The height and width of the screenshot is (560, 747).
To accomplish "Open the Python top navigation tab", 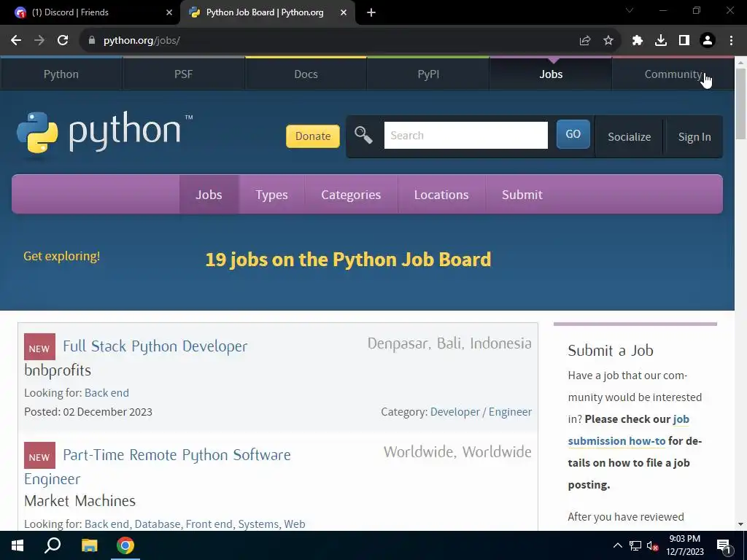I will 61,74.
